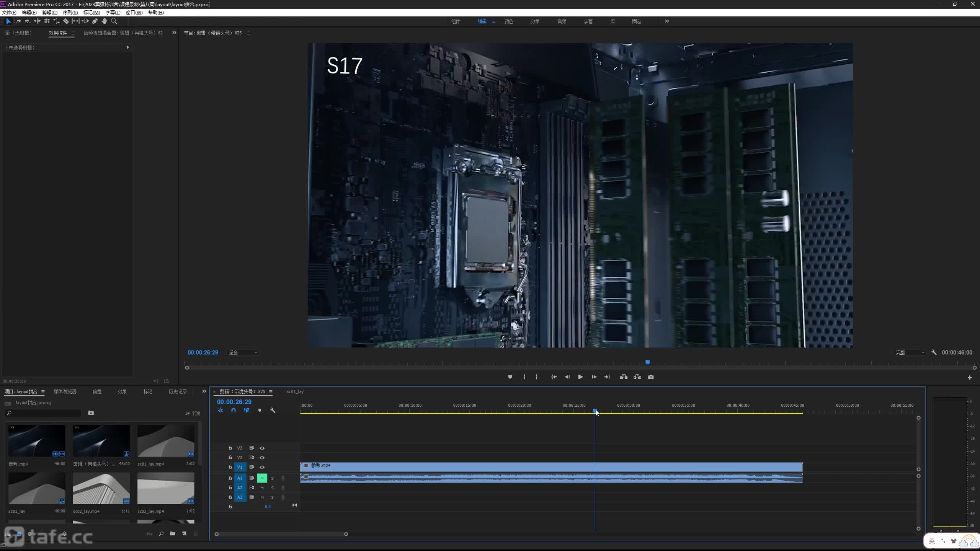Open the 窗口(W) menu
This screenshot has height=551, width=980.
[x=134, y=13]
